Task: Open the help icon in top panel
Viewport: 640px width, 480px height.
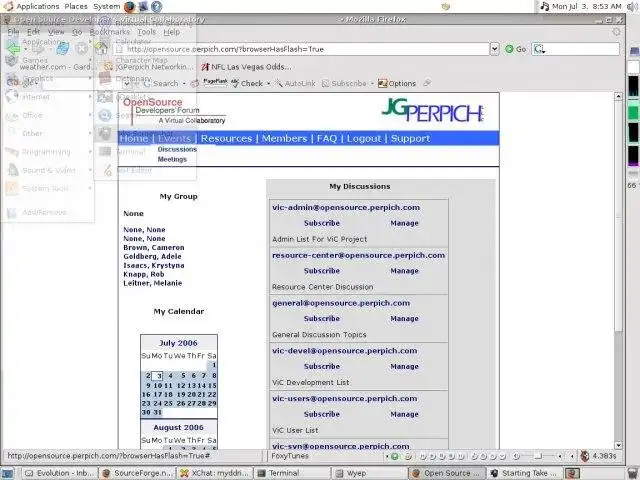Action: (x=157, y=6)
